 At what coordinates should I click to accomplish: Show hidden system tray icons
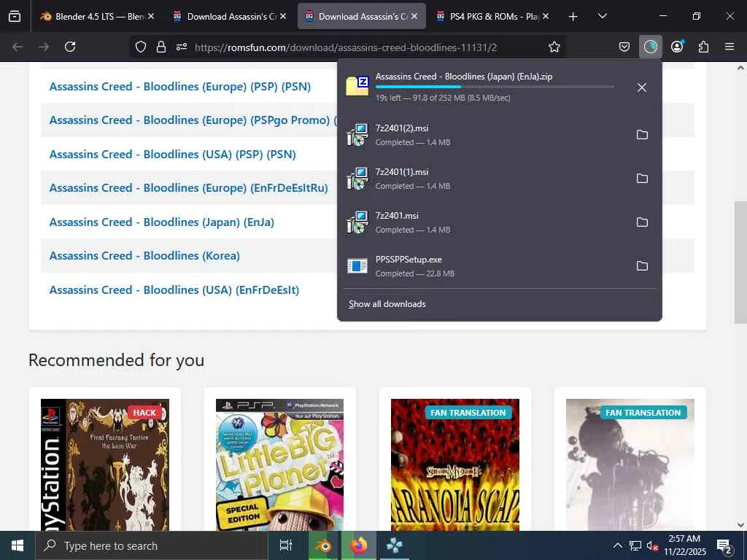(617, 545)
